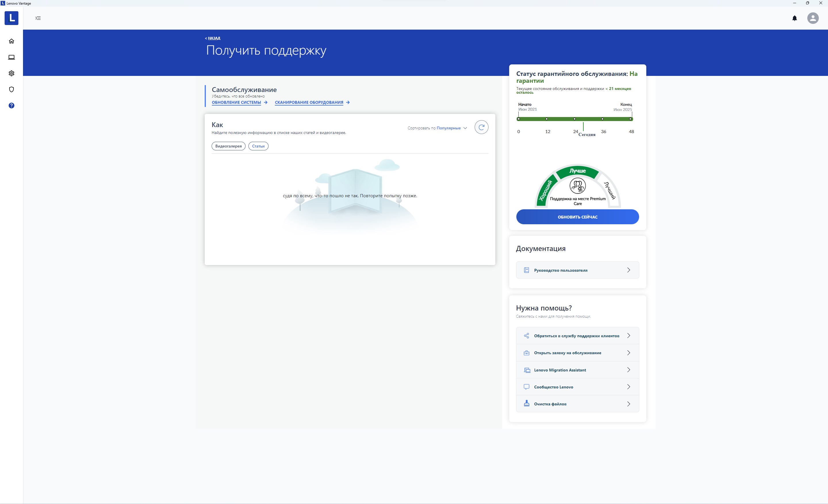Open the Home icon in sidebar
Screen dimensions: 828x504
11,41
